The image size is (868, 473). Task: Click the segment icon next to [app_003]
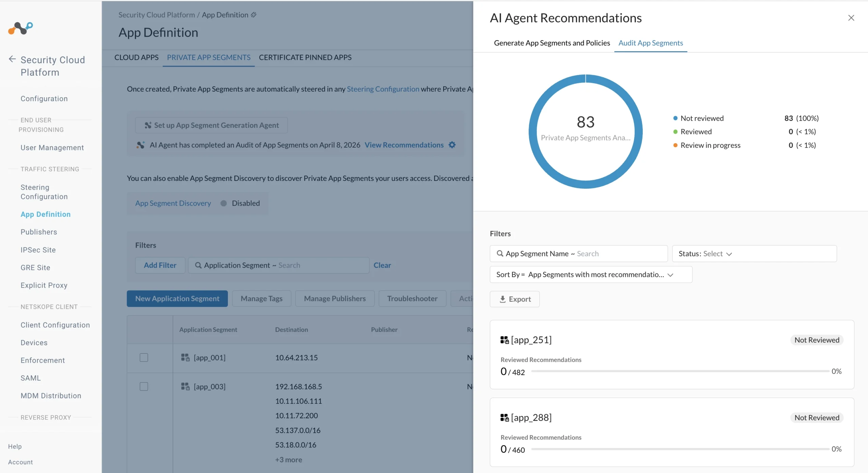pos(185,386)
